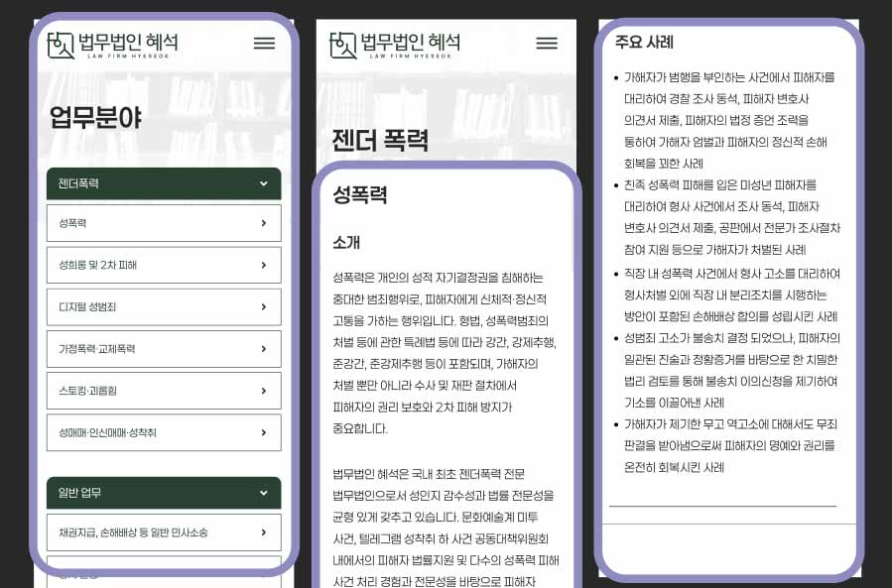Click the arrow icon in 성폭력 row
The height and width of the screenshot is (588, 892).
coord(263,223)
